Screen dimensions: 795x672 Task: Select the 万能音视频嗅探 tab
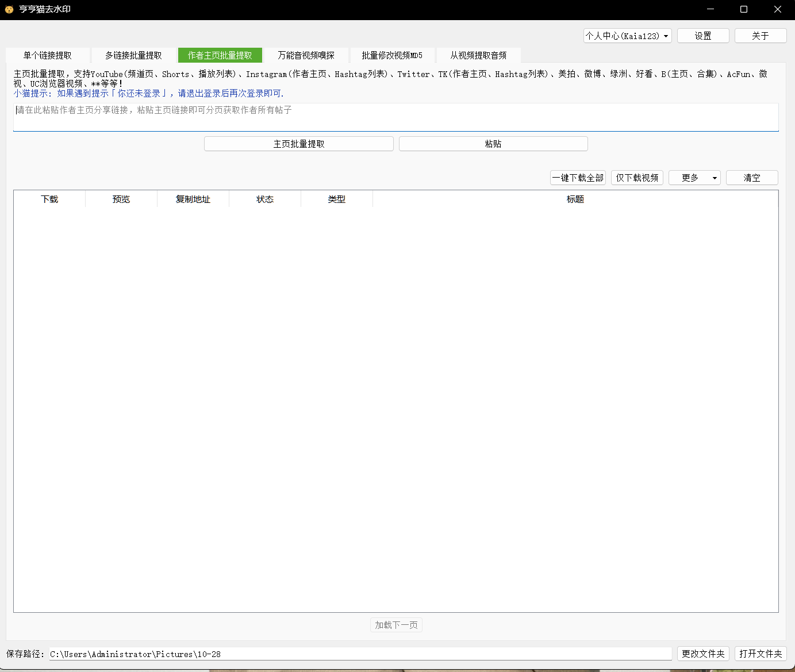pos(306,55)
